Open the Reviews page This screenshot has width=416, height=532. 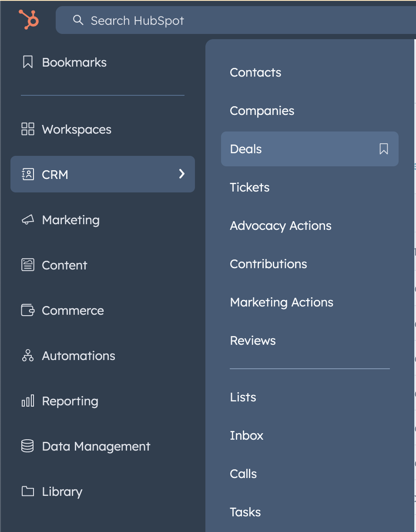(x=253, y=340)
